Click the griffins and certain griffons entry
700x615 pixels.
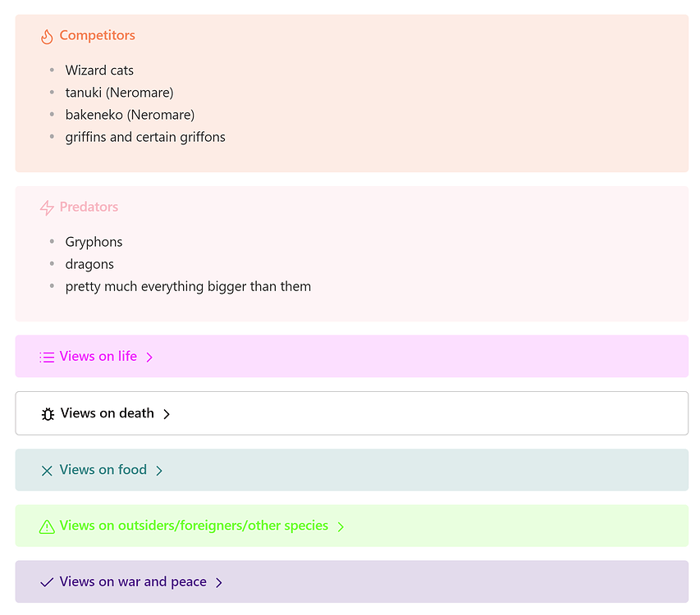(145, 137)
